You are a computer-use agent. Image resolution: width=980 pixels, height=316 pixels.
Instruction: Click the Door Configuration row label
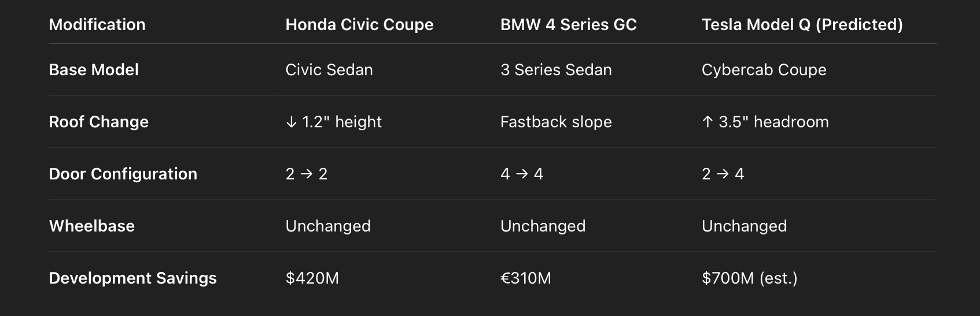pyautogui.click(x=123, y=174)
